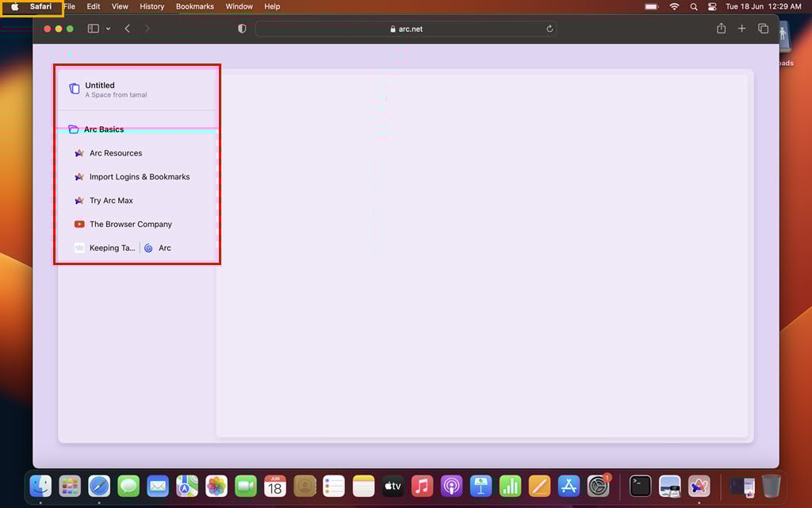Open the View menu
The height and width of the screenshot is (508, 812).
120,6
